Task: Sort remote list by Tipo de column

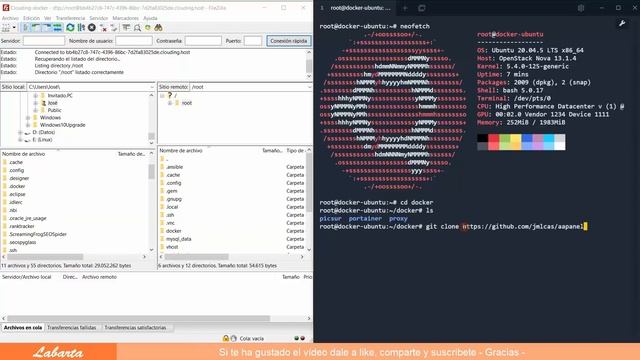Action: click(x=295, y=151)
